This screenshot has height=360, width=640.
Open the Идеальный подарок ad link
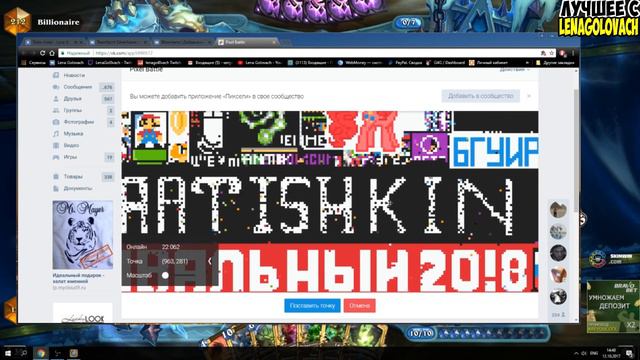(77, 278)
